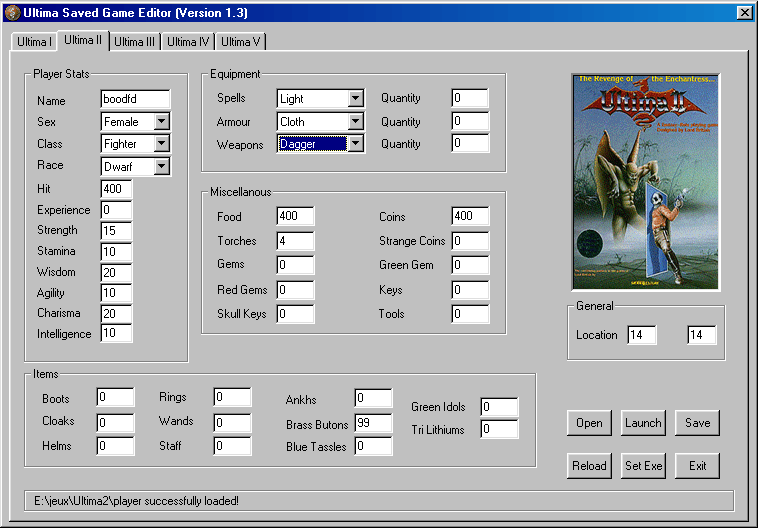Focus the Boots field
The width and height of the screenshot is (758, 528).
coord(116,397)
